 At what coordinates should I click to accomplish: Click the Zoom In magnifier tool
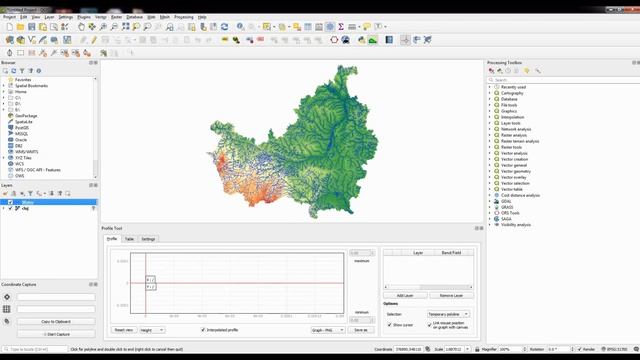103,27
